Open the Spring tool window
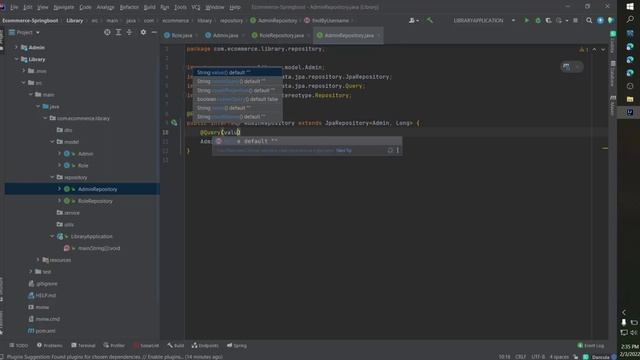Viewport: 640px width, 360px height. (x=237, y=345)
